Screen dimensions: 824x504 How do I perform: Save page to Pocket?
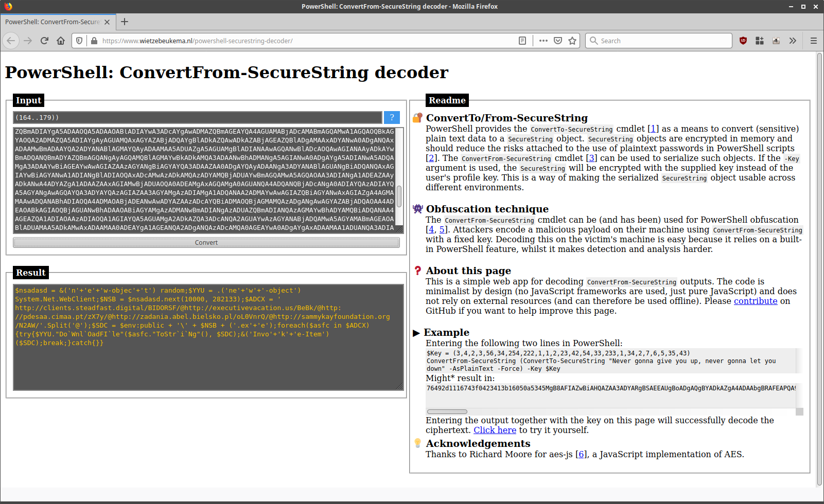pyautogui.click(x=558, y=41)
